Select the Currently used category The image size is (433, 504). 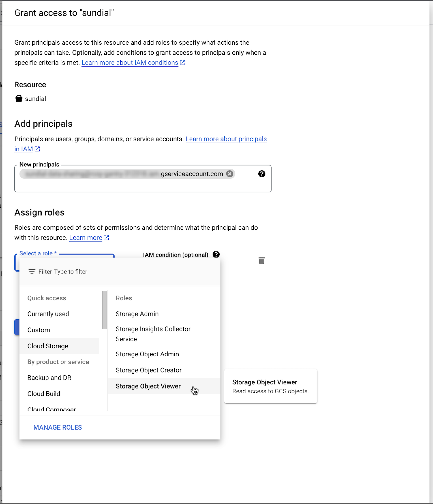pyautogui.click(x=48, y=314)
